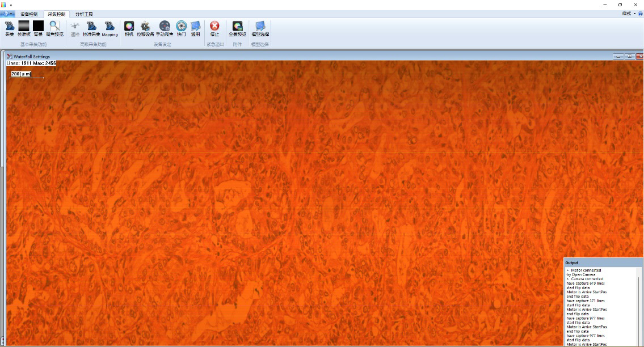Click the 背景 black background icon
644x347 pixels.
(38, 27)
